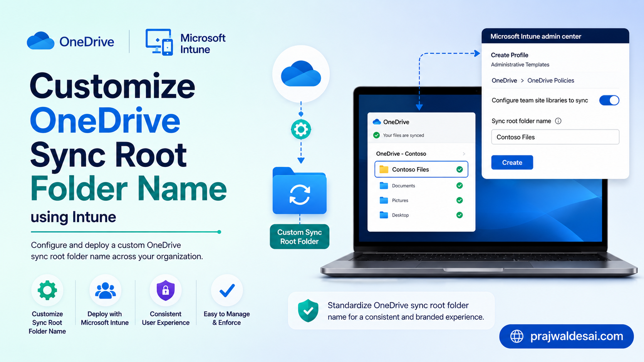Click the globe icon beside prajwaldesai.com
Screen dimensions: 644x362
[x=517, y=336]
